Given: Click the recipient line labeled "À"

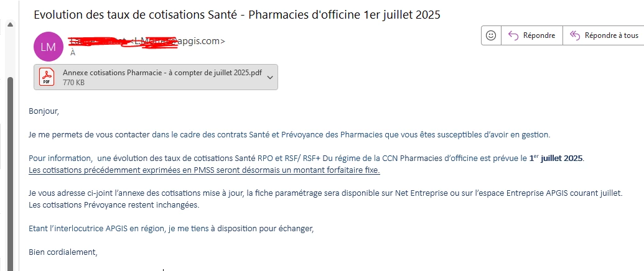Looking at the screenshot, I should point(73,53).
